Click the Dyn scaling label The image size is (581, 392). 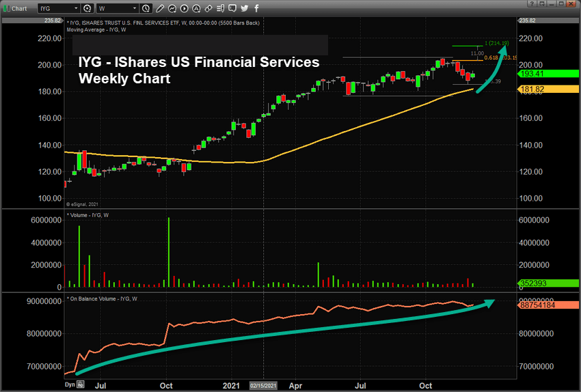70,384
